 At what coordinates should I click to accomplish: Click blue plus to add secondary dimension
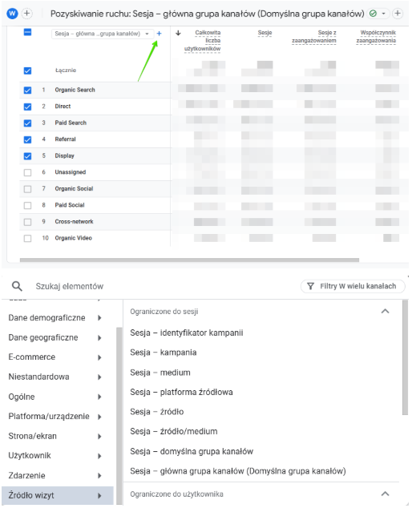[x=159, y=34]
